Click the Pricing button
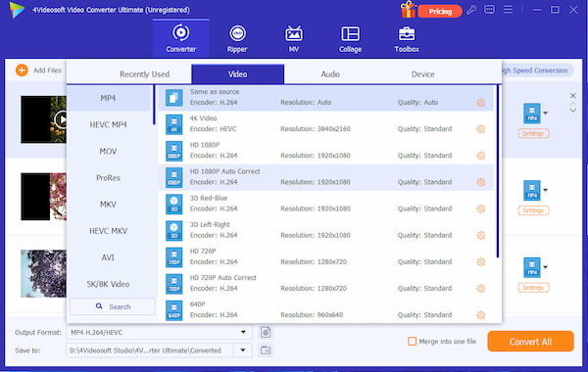The height and width of the screenshot is (372, 588). point(440,11)
